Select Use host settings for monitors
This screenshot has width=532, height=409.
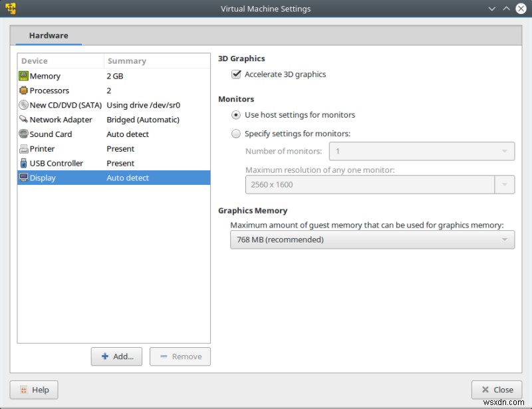point(236,114)
